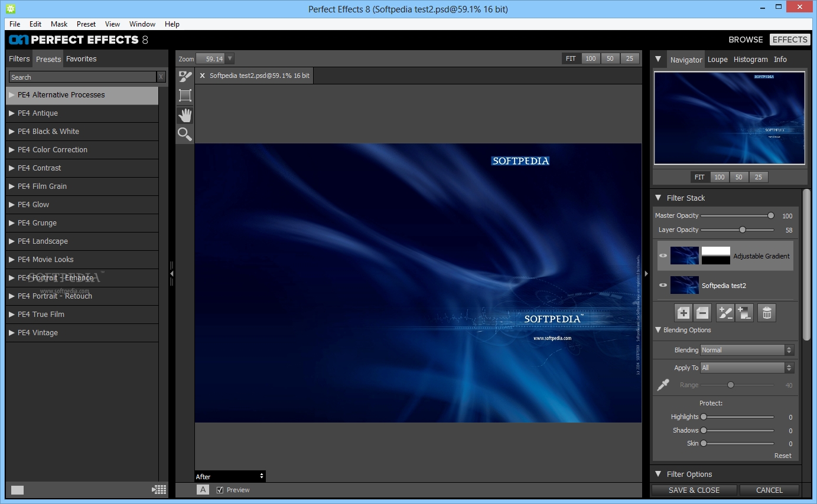Viewport: 817px width, 504px height.
Task: Switch to the Histogram tab
Action: pos(751,60)
